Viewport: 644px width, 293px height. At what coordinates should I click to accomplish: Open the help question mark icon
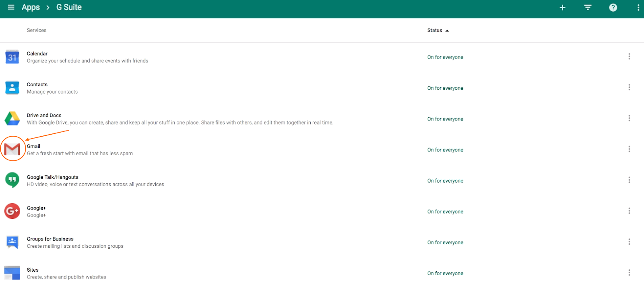(x=613, y=8)
